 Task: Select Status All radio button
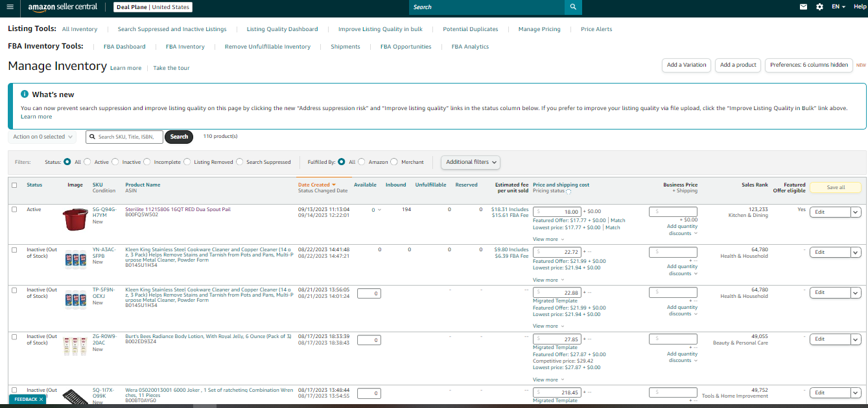click(67, 162)
